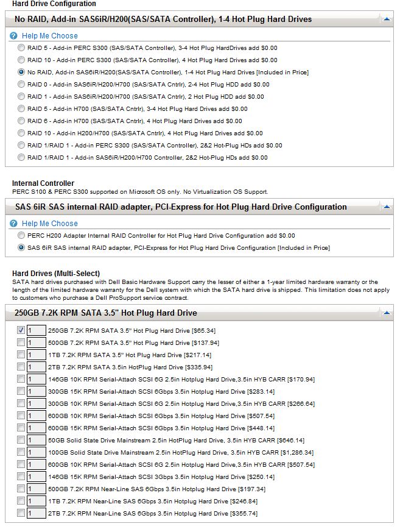Select RAID 1/RAID 1 SAS6iR/H200/H700 2&2 option
The image size is (403, 532).
tap(21, 158)
